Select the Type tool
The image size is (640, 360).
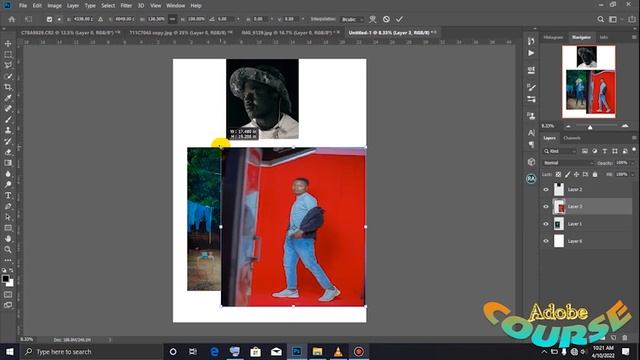(x=8, y=196)
